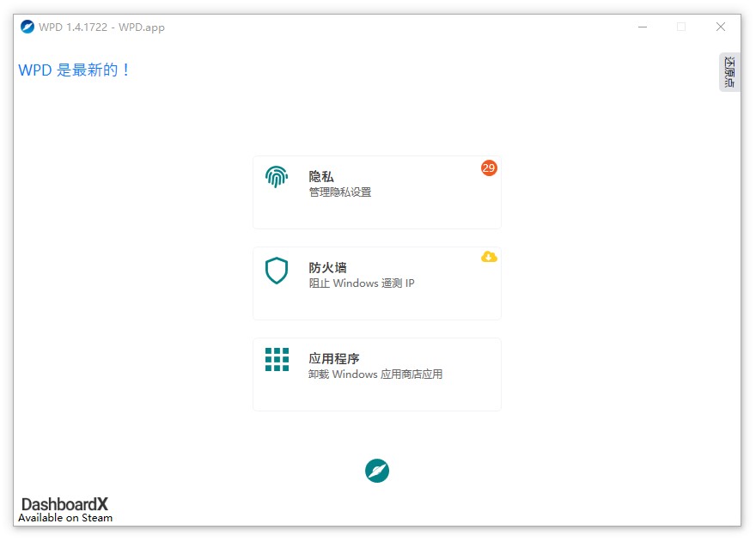The width and height of the screenshot is (756, 542).
Task: Click the yellow cloud download icon
Action: click(x=489, y=257)
